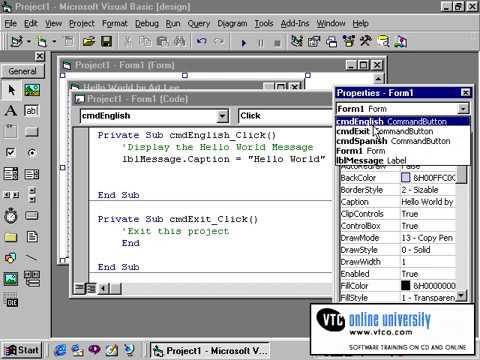Open the cmdEnglish object dropdown arrow
The image size is (480, 360).
222,116
